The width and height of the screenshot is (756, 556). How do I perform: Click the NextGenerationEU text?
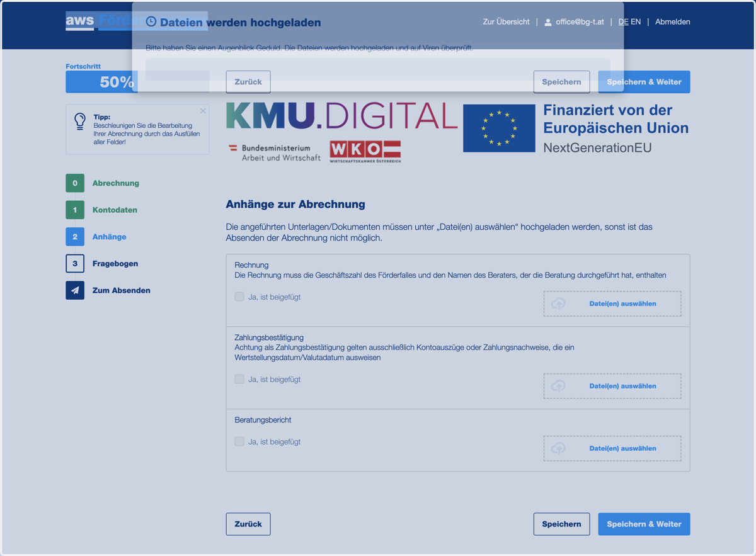(598, 148)
